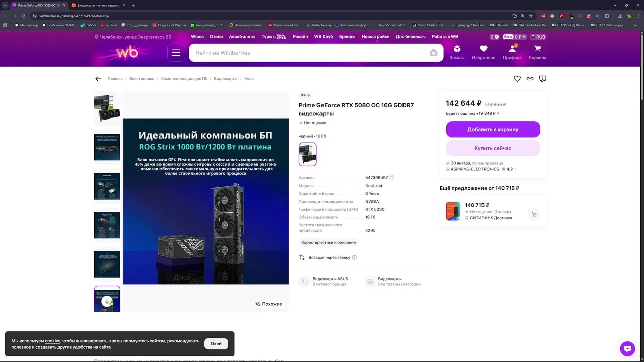
Task: Open the RUB currency selector
Action: [x=538, y=37]
